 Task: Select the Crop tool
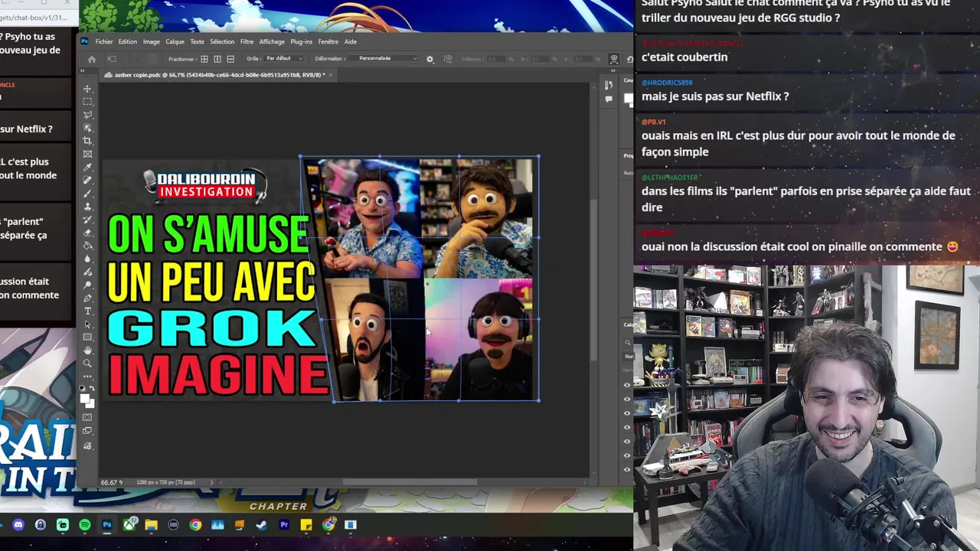(87, 140)
